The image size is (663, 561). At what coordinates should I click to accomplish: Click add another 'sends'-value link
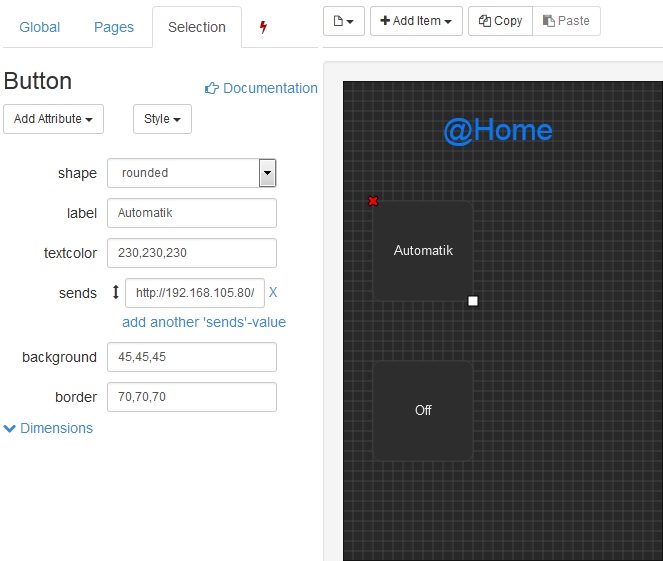click(204, 322)
